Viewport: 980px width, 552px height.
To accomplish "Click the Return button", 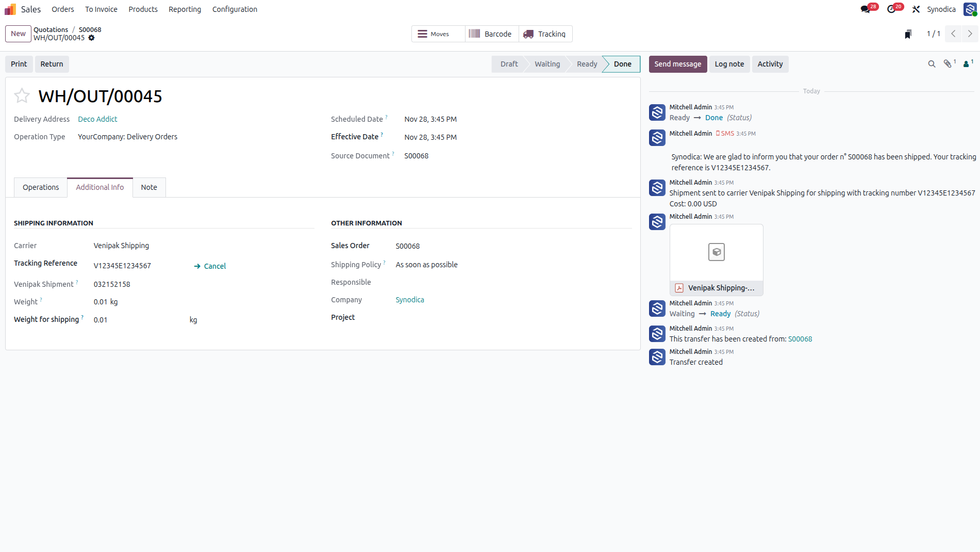I will click(52, 64).
